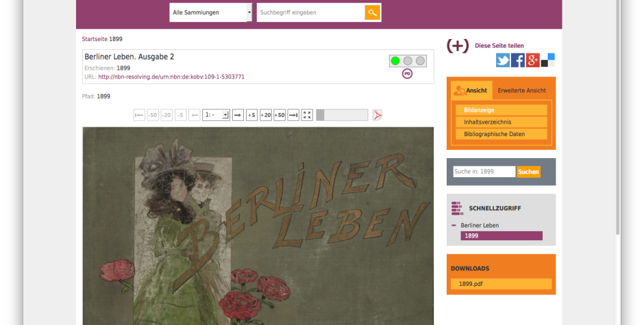644x325 pixels.
Task: Open the nbn-resolving.de URL link
Action: pyautogui.click(x=171, y=77)
